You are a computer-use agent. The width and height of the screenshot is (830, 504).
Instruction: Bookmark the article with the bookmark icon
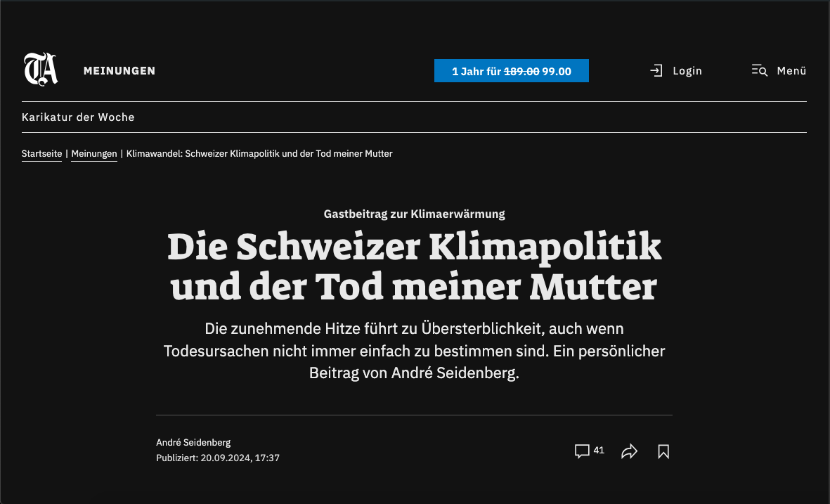pyautogui.click(x=663, y=451)
